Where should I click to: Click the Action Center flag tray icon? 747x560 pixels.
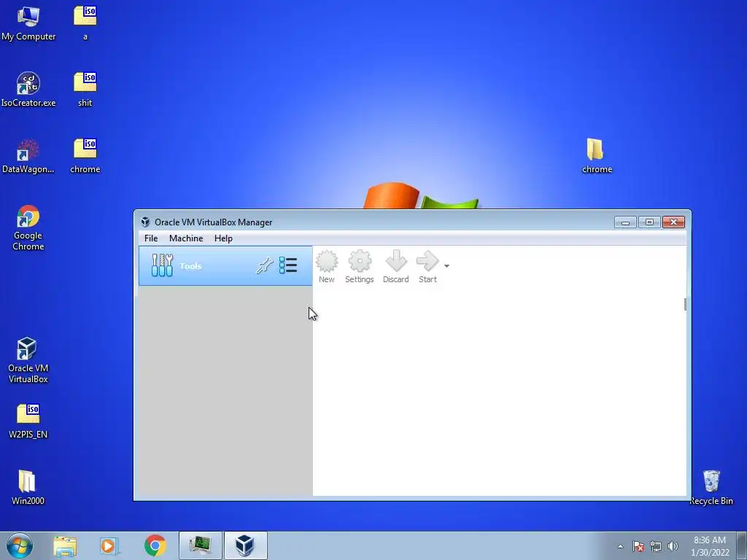pyautogui.click(x=638, y=546)
